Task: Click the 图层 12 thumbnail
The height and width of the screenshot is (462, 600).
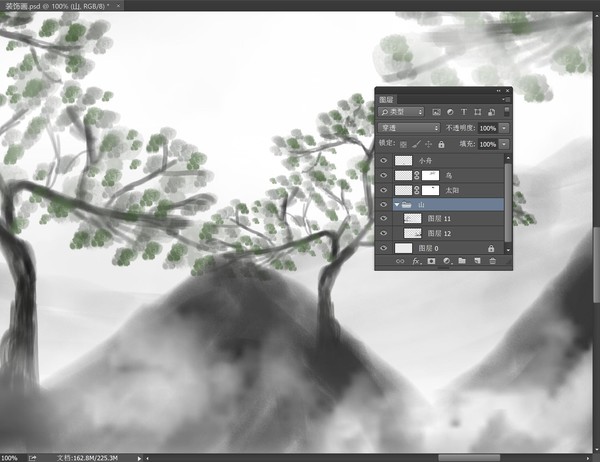Action: click(412, 233)
